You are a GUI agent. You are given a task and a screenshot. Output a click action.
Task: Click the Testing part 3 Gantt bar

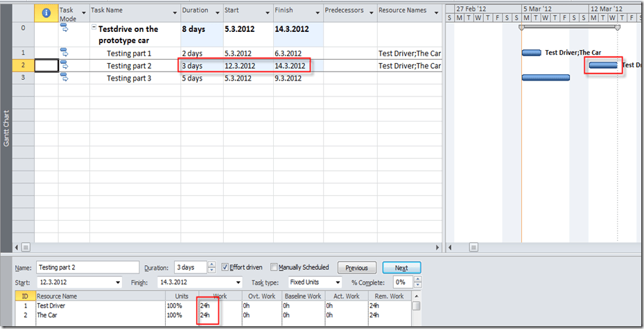tap(546, 78)
